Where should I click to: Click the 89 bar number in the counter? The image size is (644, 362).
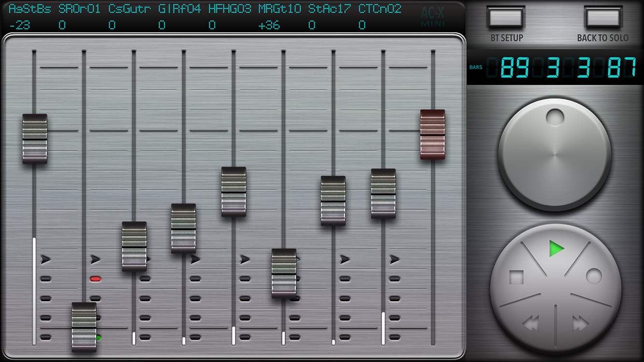pos(514,69)
